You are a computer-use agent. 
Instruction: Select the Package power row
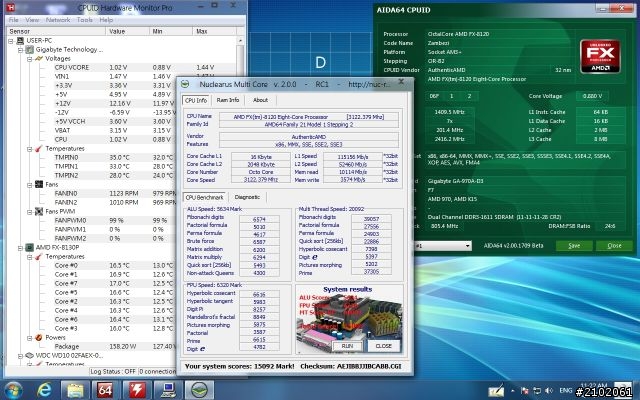(x=115, y=347)
